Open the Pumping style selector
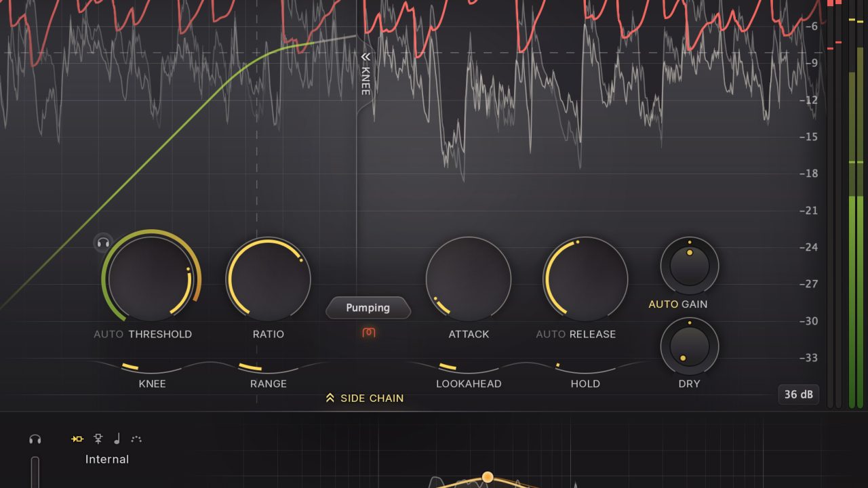Screen dimensions: 868x488 368,308
